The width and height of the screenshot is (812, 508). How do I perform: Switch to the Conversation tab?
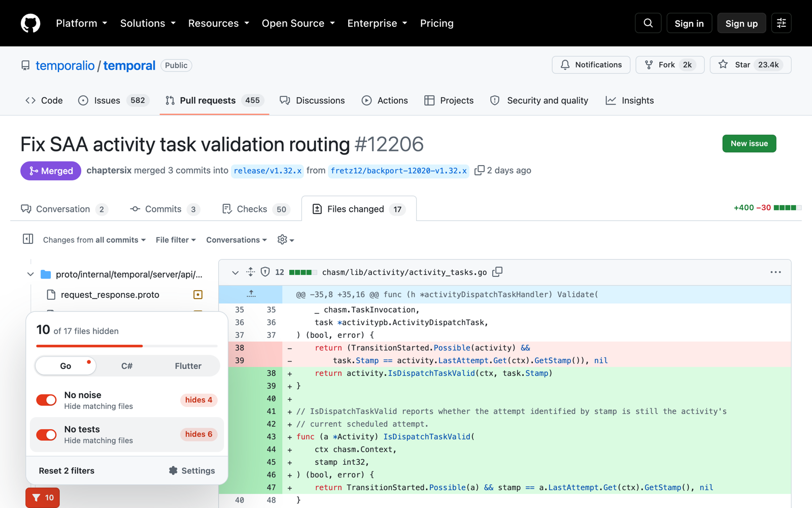coord(64,209)
